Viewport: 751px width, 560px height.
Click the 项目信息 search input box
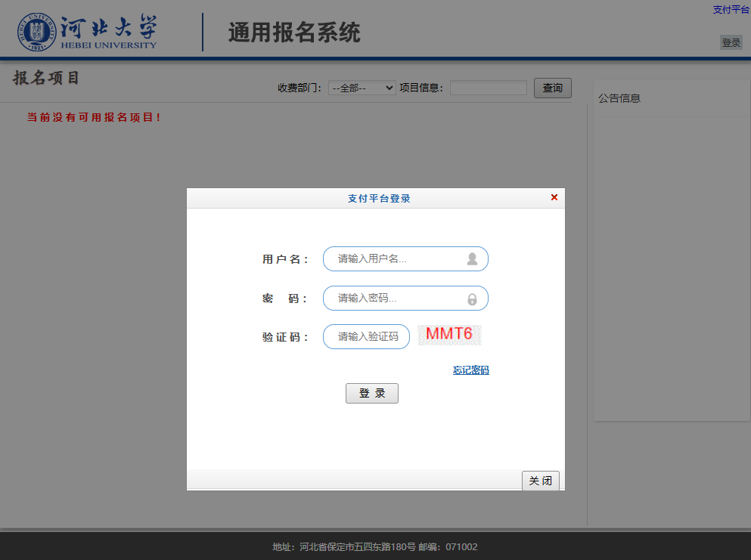(488, 88)
